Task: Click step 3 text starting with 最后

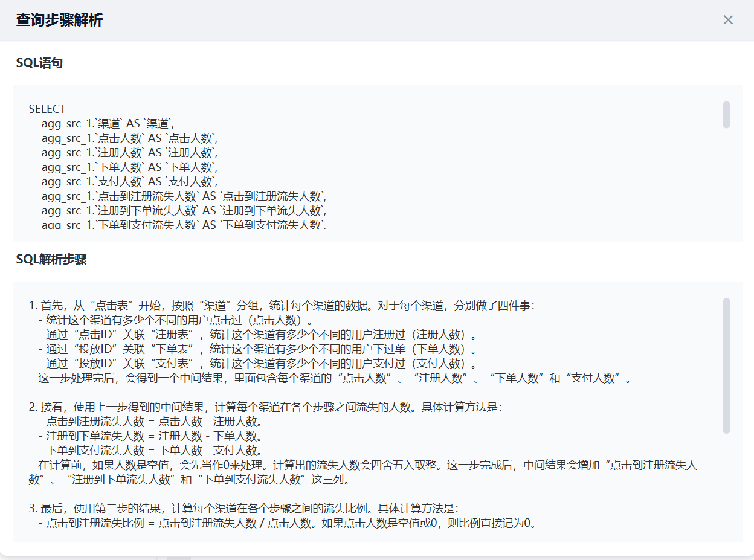Action: tap(247, 509)
